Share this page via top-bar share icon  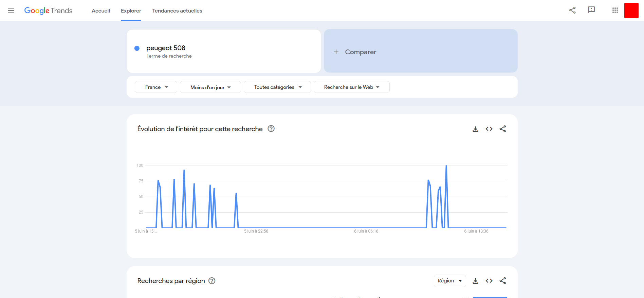[572, 10]
